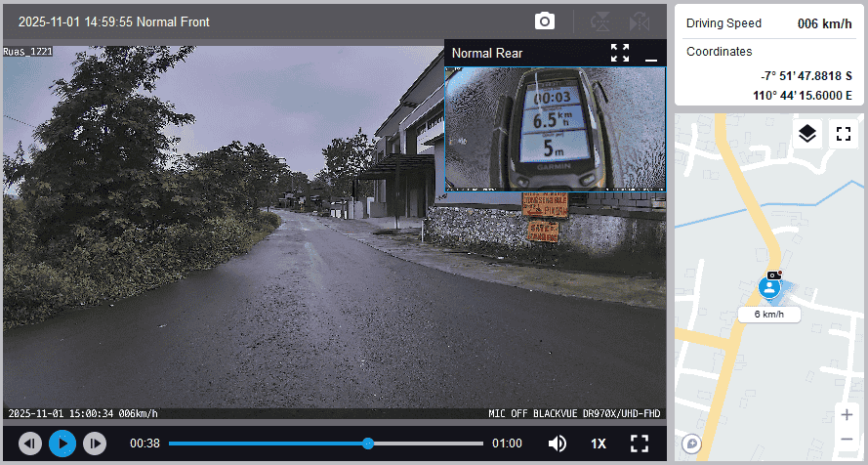Screen dimensions: 868x465
Task: Zoom in on the map
Action: point(846,414)
